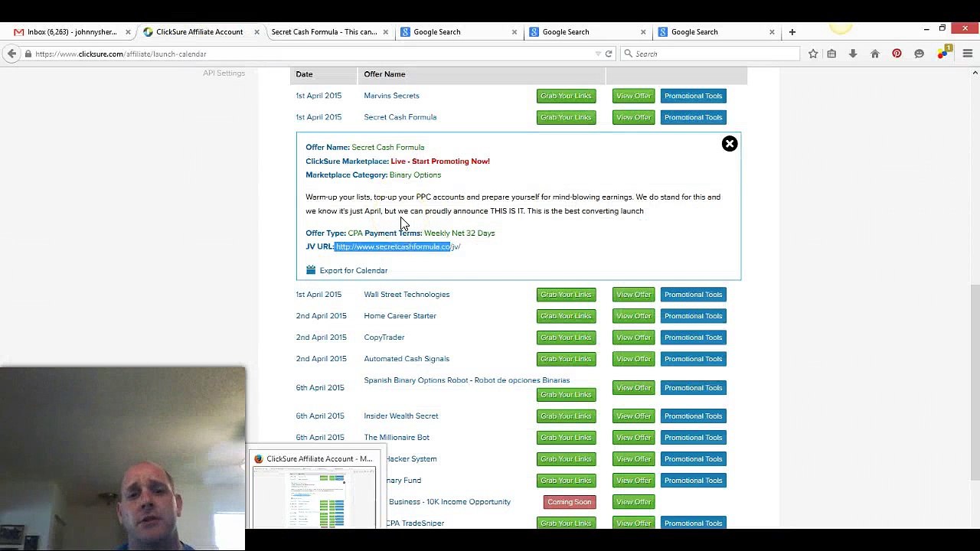Grab Your Links for The Millionaire Bot
Screen dimensions: 980x551
coord(566,437)
